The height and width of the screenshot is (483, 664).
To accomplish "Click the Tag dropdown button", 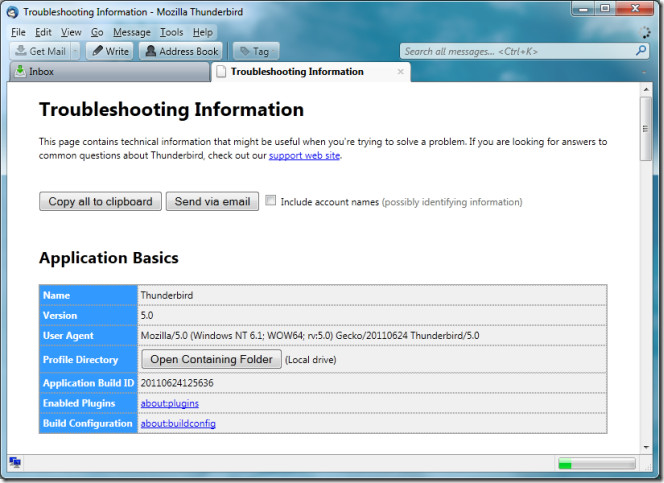I will click(x=256, y=51).
